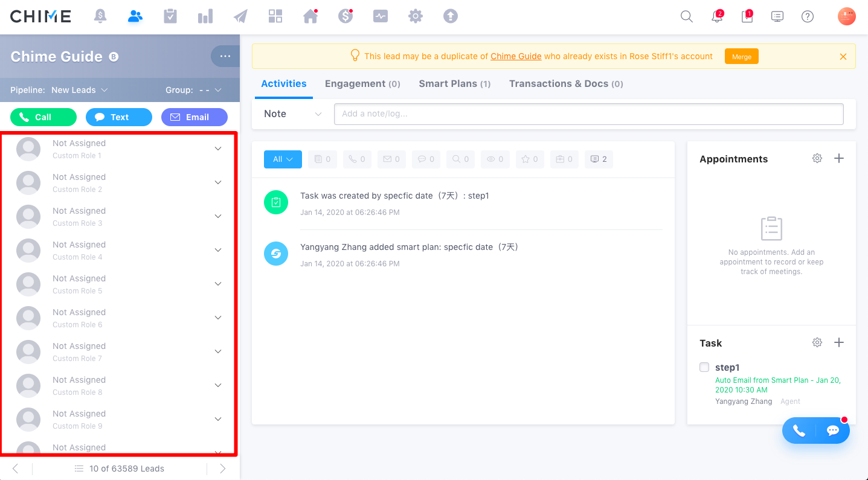The image size is (868, 480).
Task: Expand the Custom Role 7 assignment
Action: pyautogui.click(x=218, y=351)
